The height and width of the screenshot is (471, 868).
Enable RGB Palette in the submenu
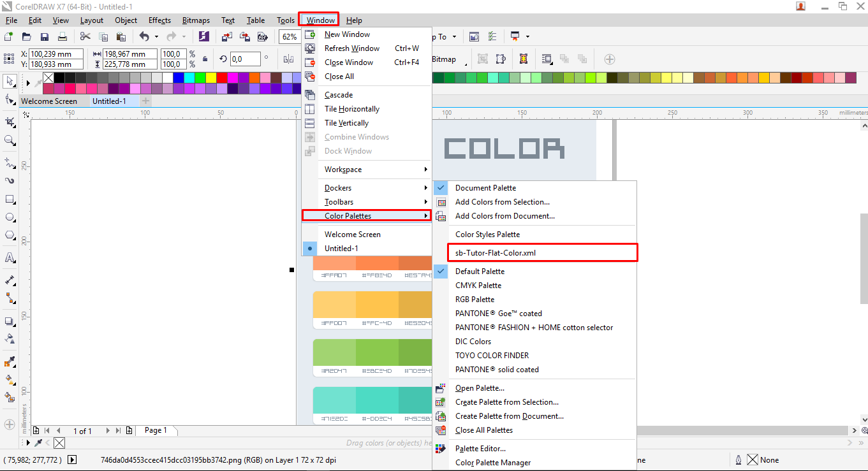(x=474, y=300)
